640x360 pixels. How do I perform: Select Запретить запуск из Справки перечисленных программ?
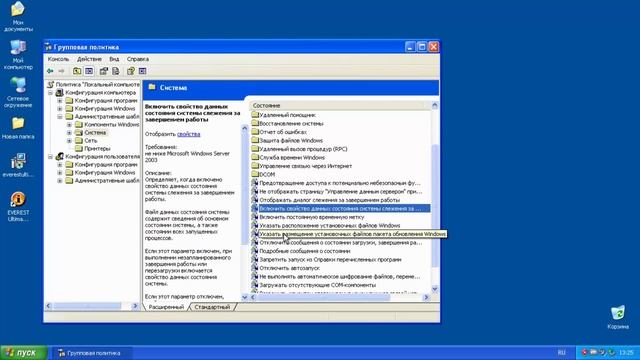[x=327, y=260]
